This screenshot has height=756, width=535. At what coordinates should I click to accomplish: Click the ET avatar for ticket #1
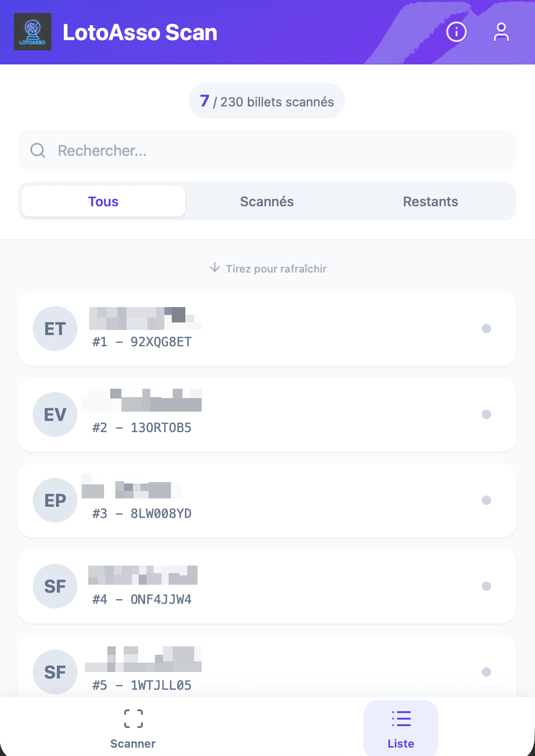click(55, 329)
